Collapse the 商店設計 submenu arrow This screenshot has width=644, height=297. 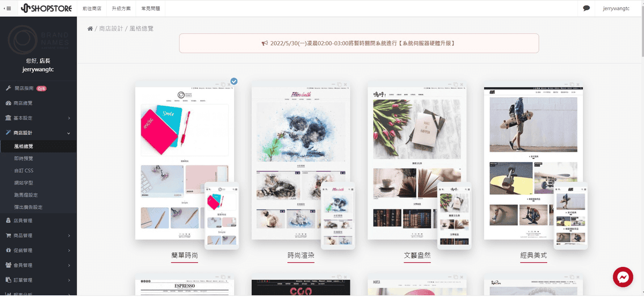coord(69,133)
